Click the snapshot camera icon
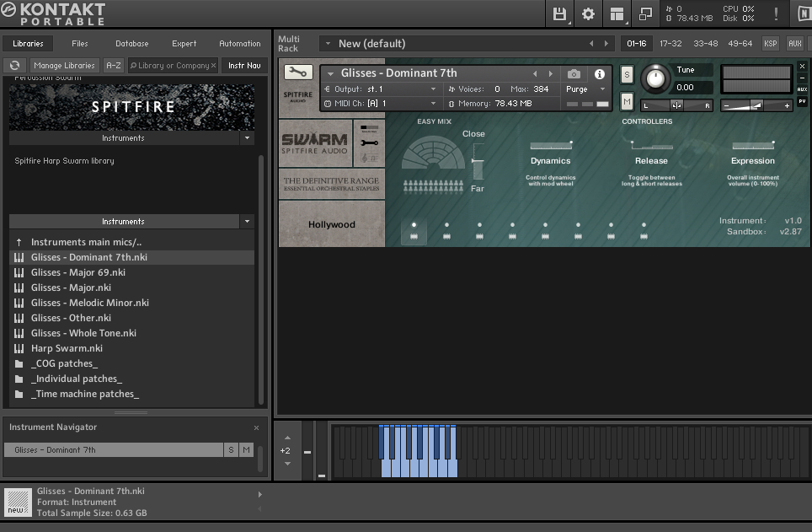Viewport: 812px width, 532px height. (574, 73)
